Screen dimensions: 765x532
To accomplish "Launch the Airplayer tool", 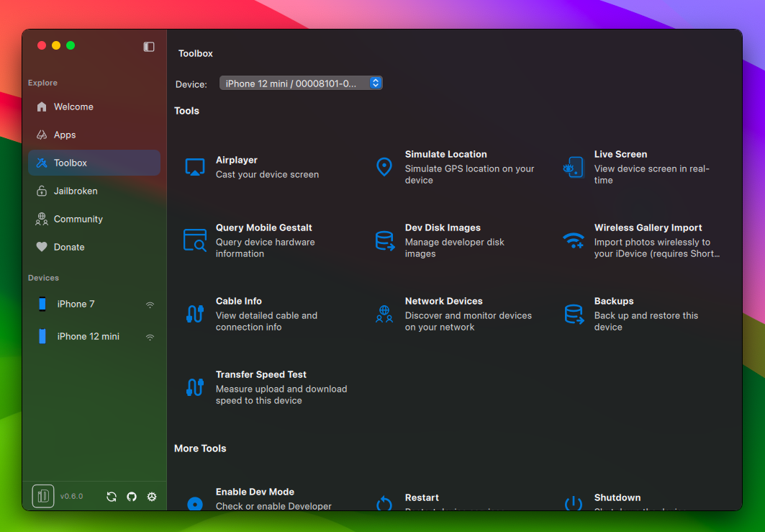I will pos(268,167).
